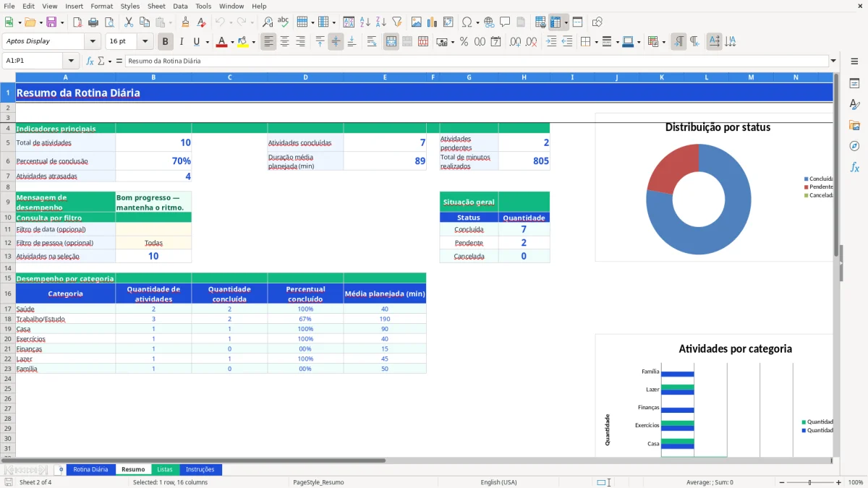The image size is (868, 488).
Task: Toggle Merge and Center Cells
Action: (391, 42)
